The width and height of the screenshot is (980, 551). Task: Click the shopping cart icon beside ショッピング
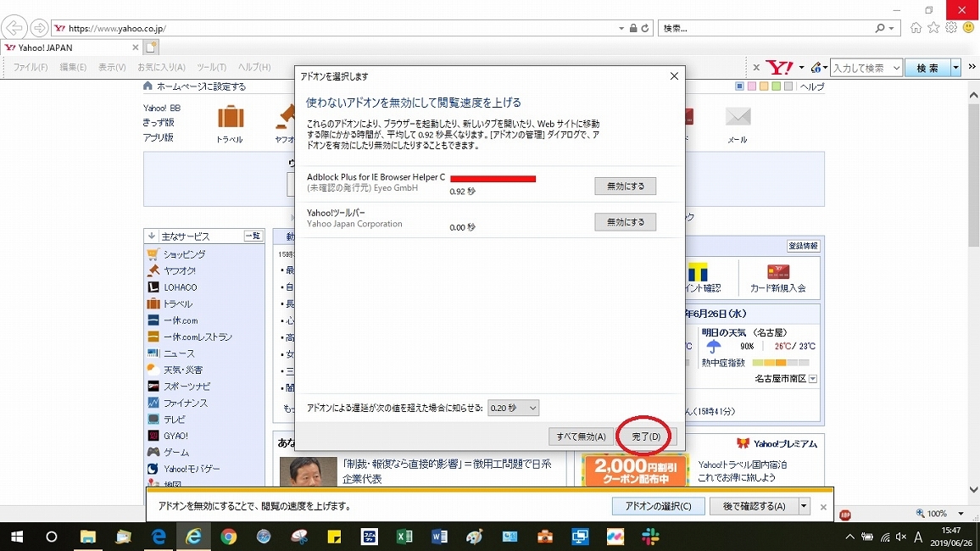point(153,253)
